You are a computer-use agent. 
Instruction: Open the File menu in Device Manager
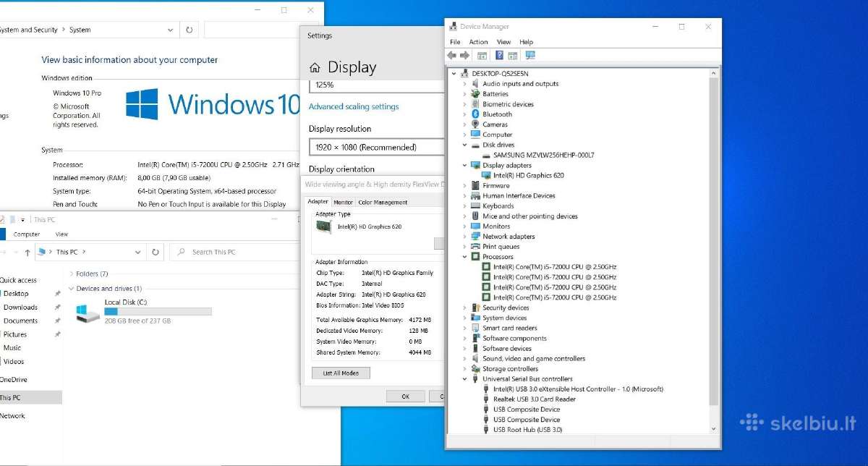tap(455, 42)
